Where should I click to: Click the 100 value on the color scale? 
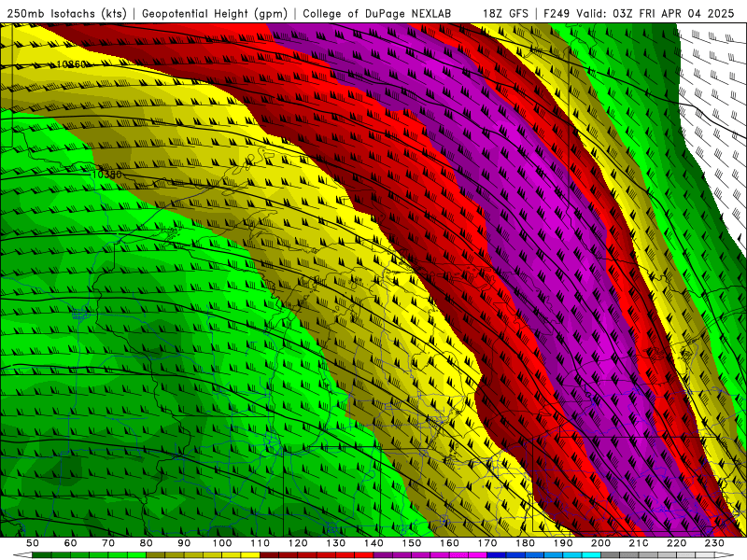[222, 543]
